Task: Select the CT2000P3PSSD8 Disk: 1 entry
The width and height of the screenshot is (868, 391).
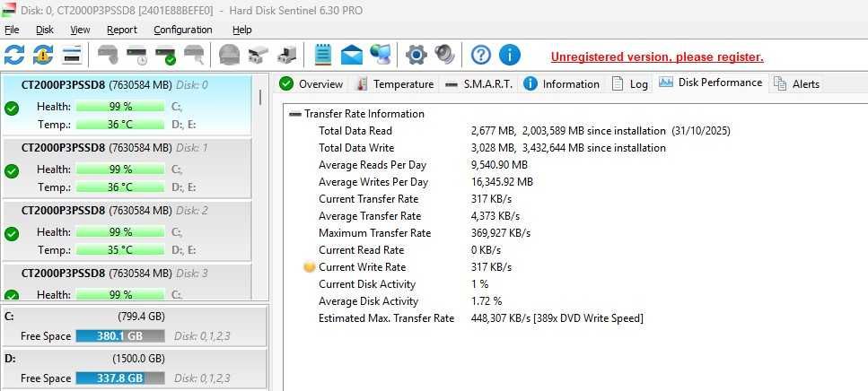Action: click(127, 168)
